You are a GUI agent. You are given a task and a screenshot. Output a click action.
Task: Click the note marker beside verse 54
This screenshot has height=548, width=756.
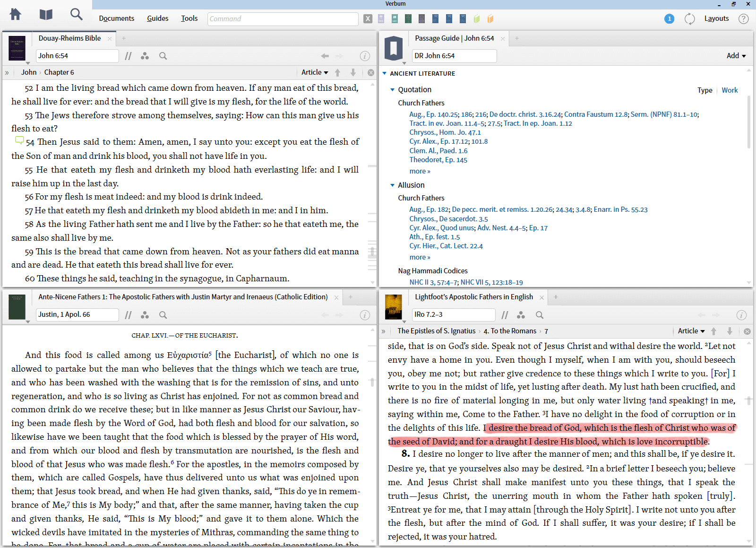(19, 140)
